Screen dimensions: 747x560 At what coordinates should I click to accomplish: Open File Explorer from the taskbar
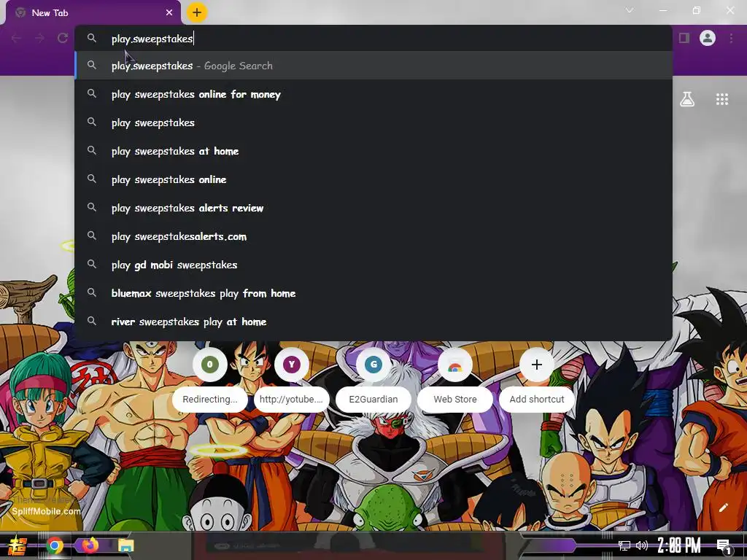pyautogui.click(x=126, y=545)
